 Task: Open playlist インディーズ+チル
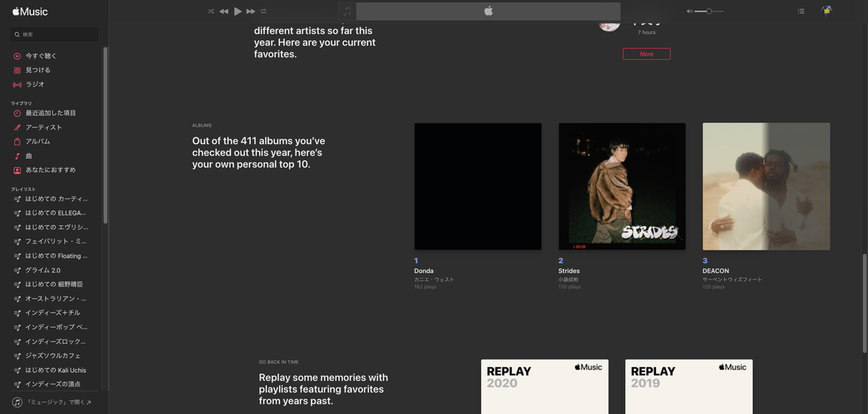tap(54, 313)
